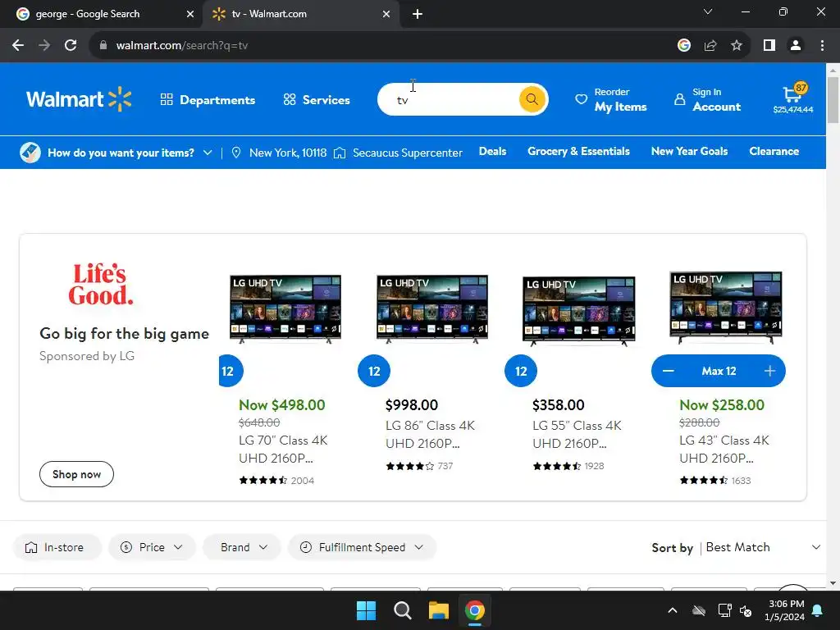This screenshot has width=840, height=630.
Task: Open the notifications bell
Action: pyautogui.click(x=818, y=610)
